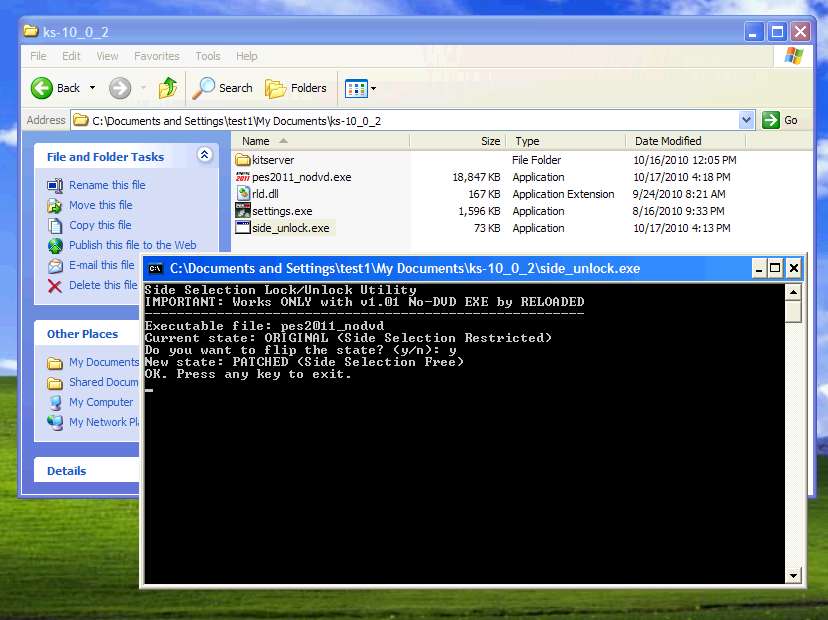Expand the Address bar dropdown arrow
828x620 pixels.
tap(746, 120)
